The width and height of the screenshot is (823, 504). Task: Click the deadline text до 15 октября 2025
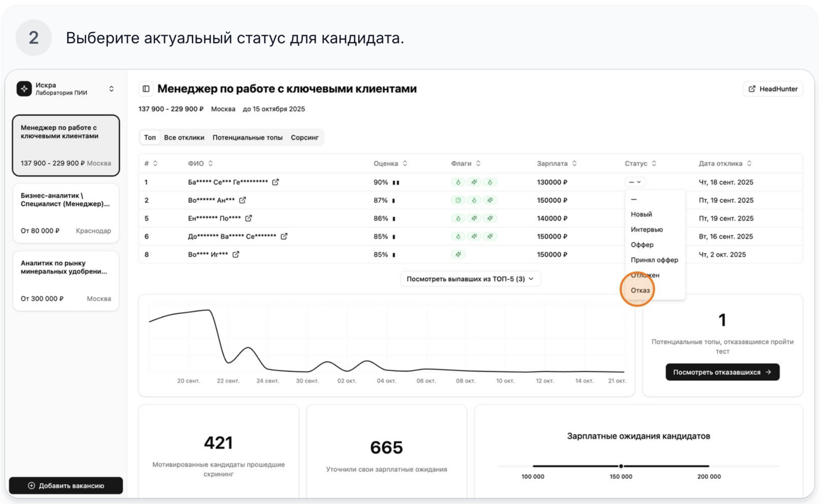click(274, 109)
